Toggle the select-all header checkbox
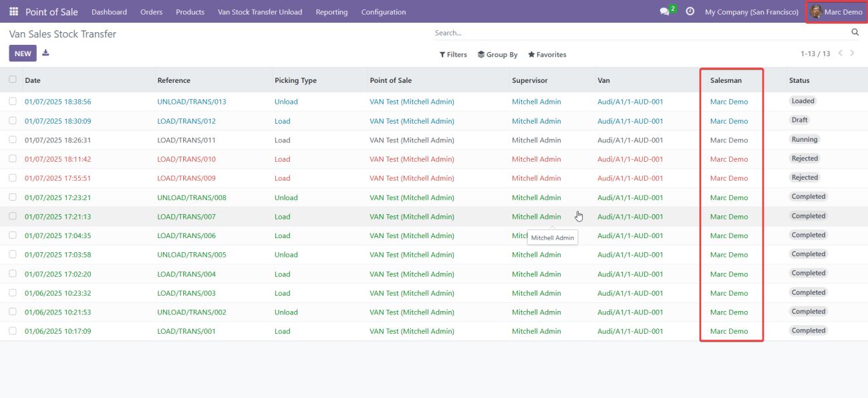Viewport: 868px width, 398px height. click(x=13, y=80)
